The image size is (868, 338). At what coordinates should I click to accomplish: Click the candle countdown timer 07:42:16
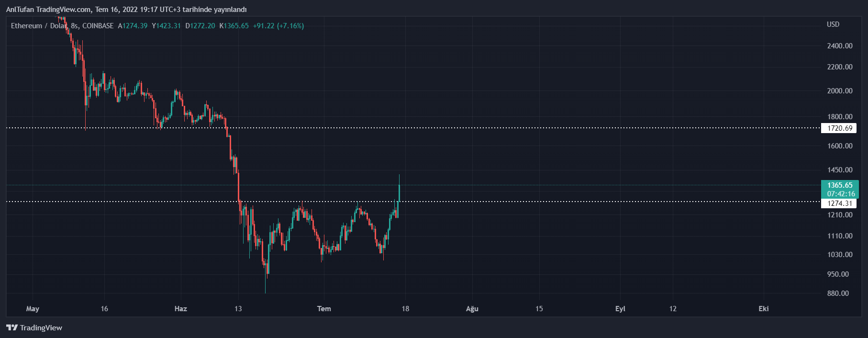click(x=841, y=194)
